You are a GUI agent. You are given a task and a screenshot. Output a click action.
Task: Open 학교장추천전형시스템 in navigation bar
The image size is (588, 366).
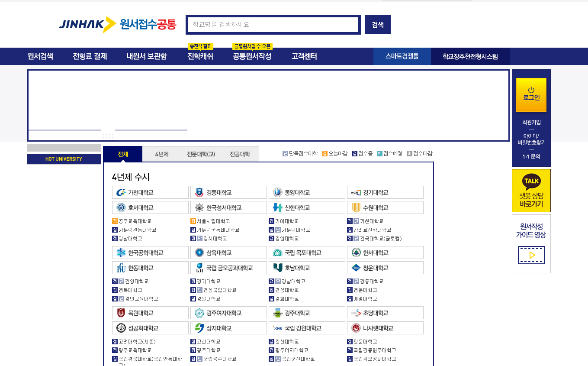click(x=470, y=56)
